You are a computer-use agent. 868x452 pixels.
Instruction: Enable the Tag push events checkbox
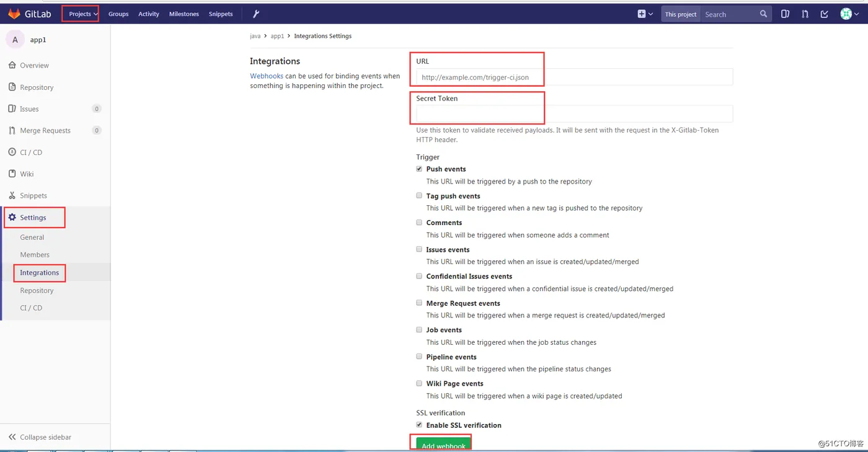pos(419,195)
